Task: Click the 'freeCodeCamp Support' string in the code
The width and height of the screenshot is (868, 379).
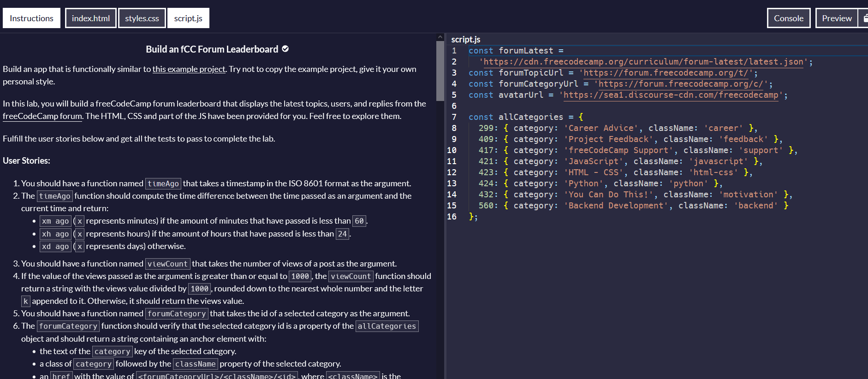Action: point(618,150)
